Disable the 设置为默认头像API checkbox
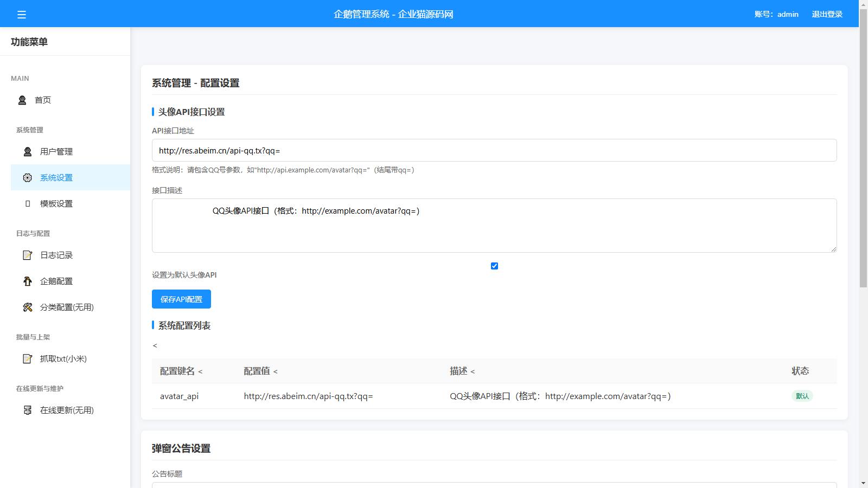Screen dimensions: 868x488 (494, 266)
